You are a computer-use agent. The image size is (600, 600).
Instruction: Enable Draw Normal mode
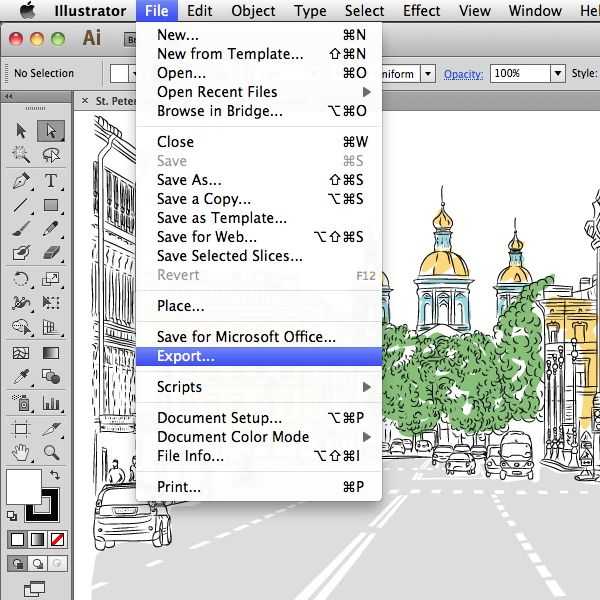coord(18,563)
